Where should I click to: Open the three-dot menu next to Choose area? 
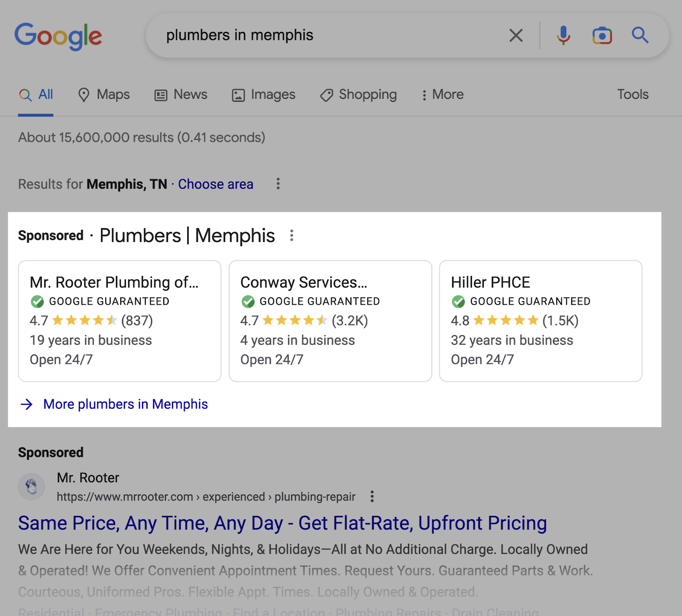pyautogui.click(x=278, y=184)
